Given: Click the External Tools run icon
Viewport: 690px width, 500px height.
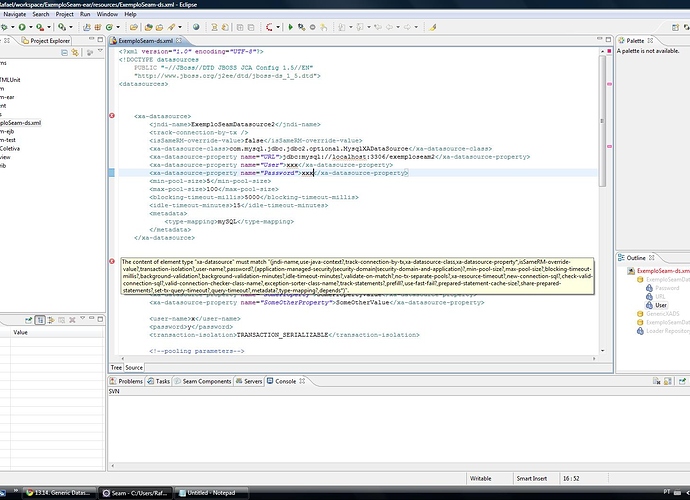Looking at the screenshot, I should [x=40, y=27].
